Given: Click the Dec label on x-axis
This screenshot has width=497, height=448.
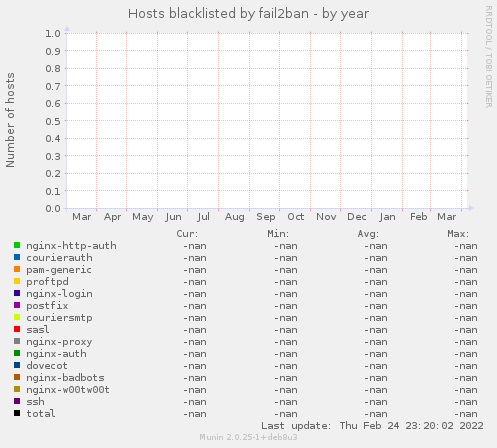Looking at the screenshot, I should pyautogui.click(x=357, y=217).
